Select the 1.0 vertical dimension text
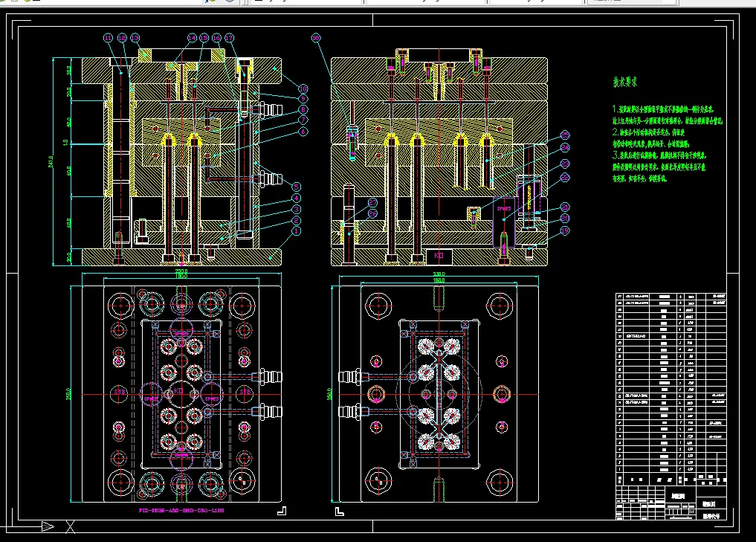The height and width of the screenshot is (542, 756). click(x=65, y=143)
